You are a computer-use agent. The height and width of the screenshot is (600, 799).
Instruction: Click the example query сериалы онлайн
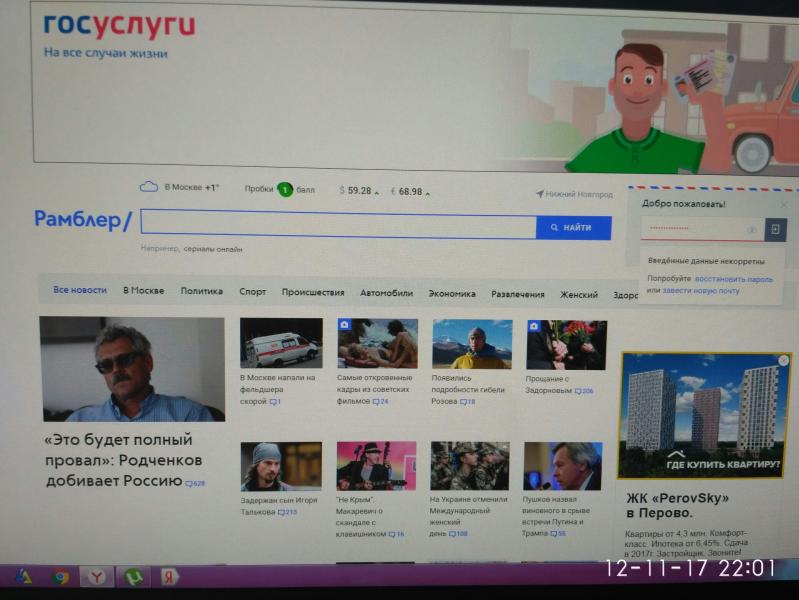(213, 249)
